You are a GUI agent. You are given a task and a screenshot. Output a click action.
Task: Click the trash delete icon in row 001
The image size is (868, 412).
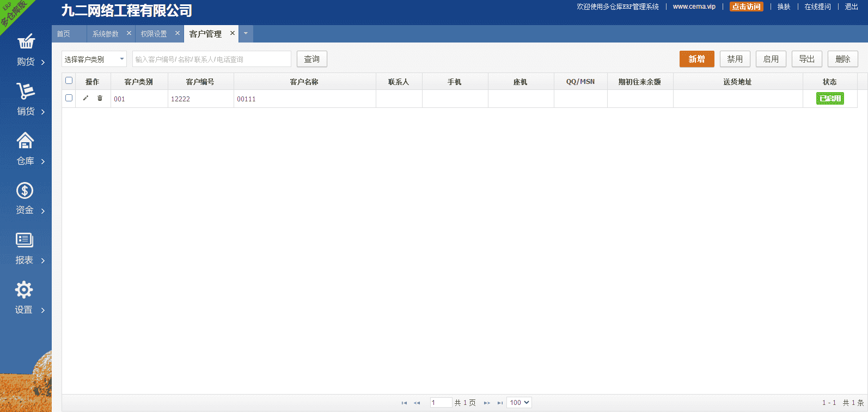tap(100, 98)
